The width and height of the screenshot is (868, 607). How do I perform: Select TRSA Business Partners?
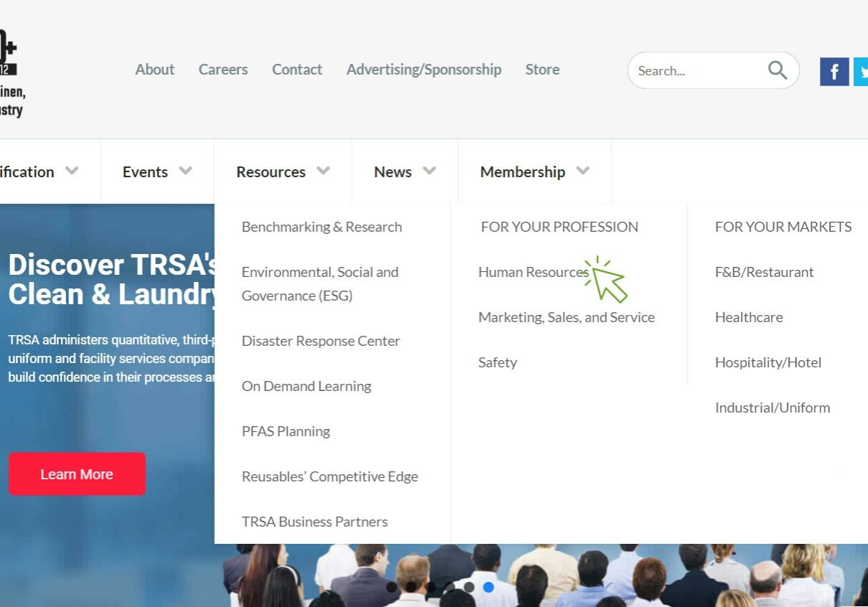pos(314,522)
